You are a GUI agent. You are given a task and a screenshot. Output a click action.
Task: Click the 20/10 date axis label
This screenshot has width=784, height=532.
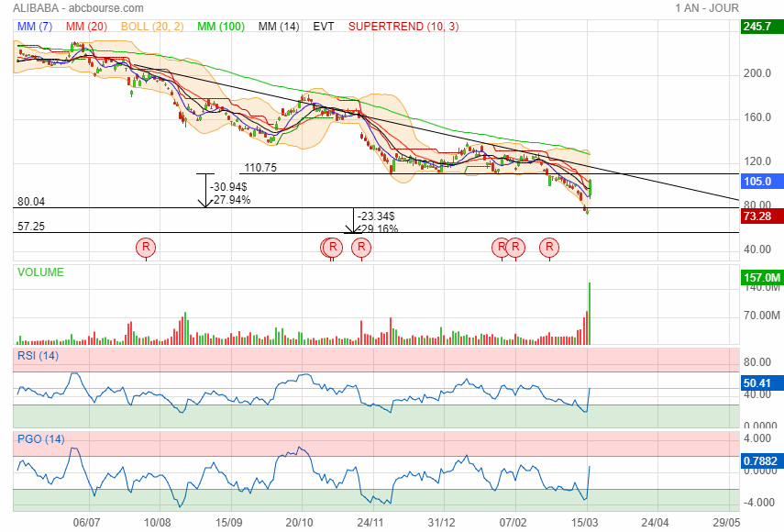(x=300, y=523)
